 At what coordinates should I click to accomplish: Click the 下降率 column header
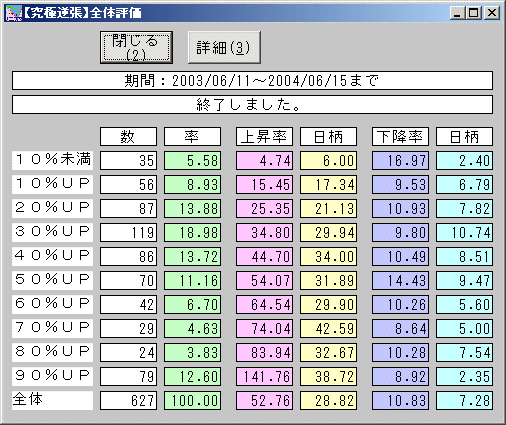click(x=400, y=136)
